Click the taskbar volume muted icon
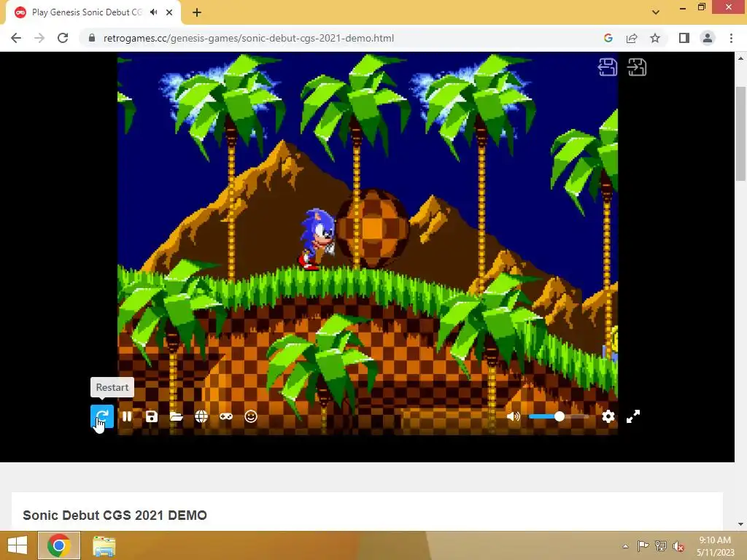 (x=678, y=547)
